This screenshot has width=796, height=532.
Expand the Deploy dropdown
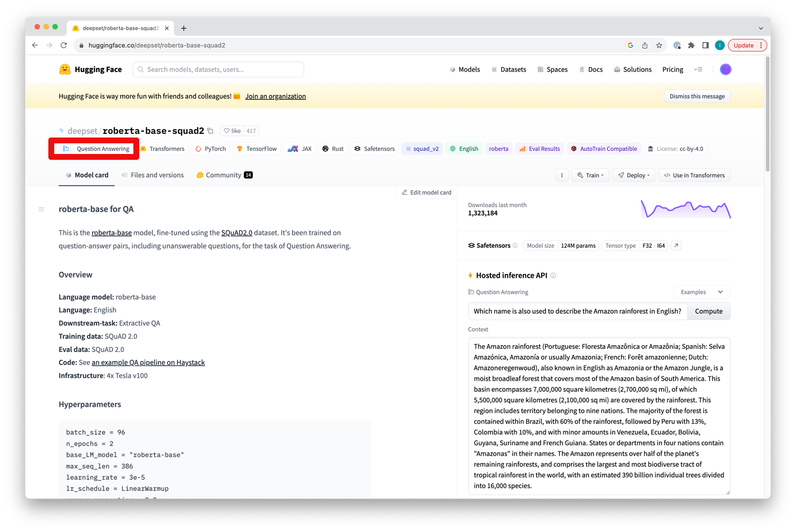click(634, 175)
